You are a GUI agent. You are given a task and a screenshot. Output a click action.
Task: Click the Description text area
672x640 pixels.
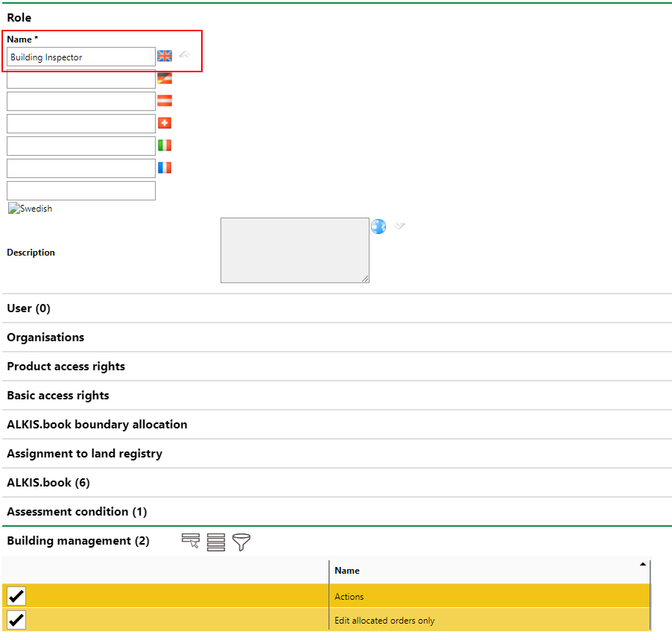[x=294, y=250]
